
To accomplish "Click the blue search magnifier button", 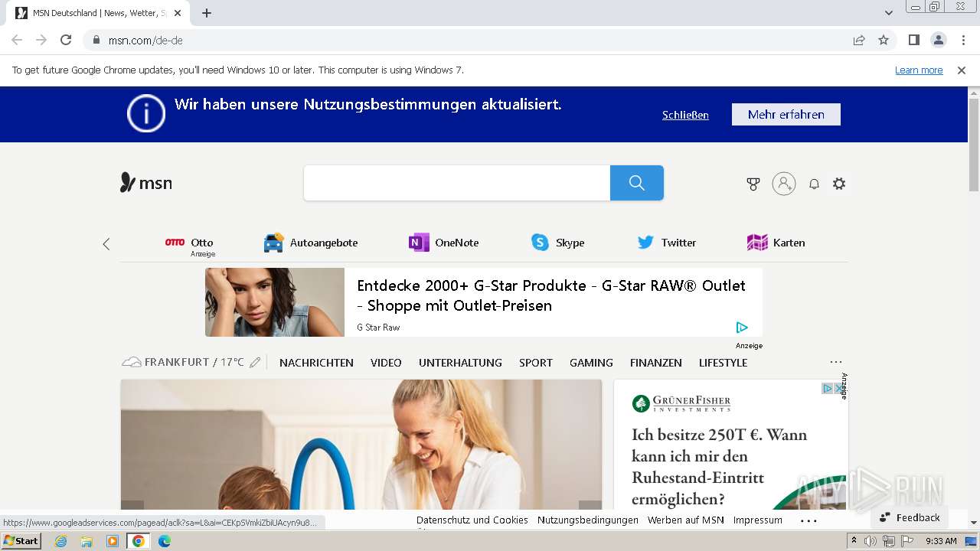I will click(637, 183).
